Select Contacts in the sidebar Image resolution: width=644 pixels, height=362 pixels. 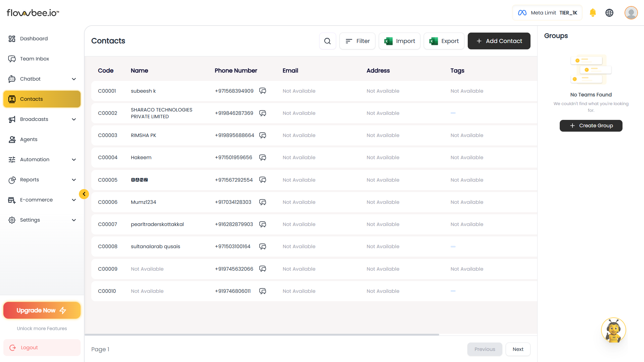pyautogui.click(x=42, y=99)
